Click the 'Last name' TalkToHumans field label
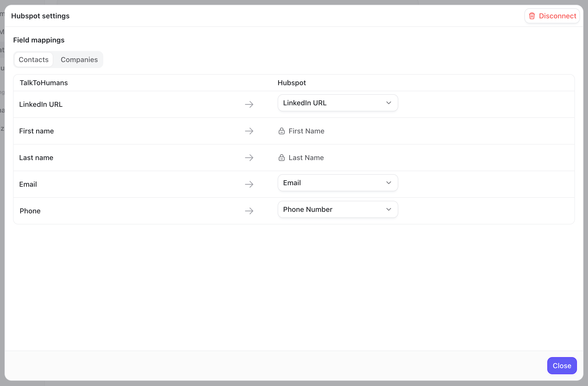This screenshot has width=588, height=386. click(36, 158)
